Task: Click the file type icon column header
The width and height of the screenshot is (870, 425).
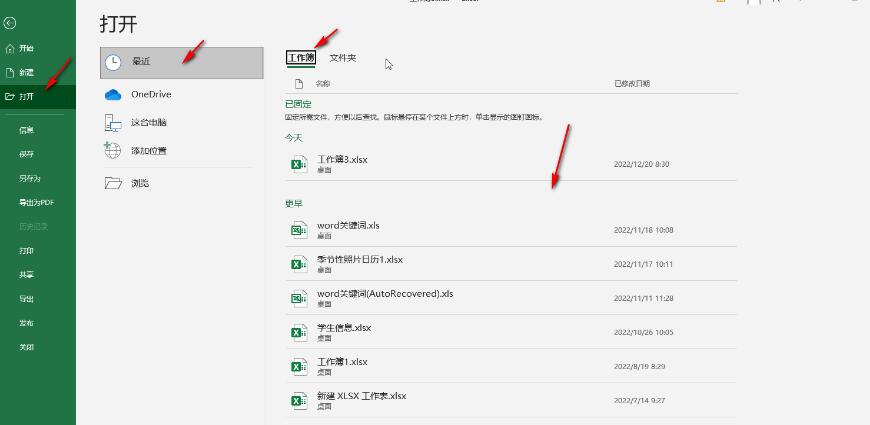Action: tap(299, 84)
